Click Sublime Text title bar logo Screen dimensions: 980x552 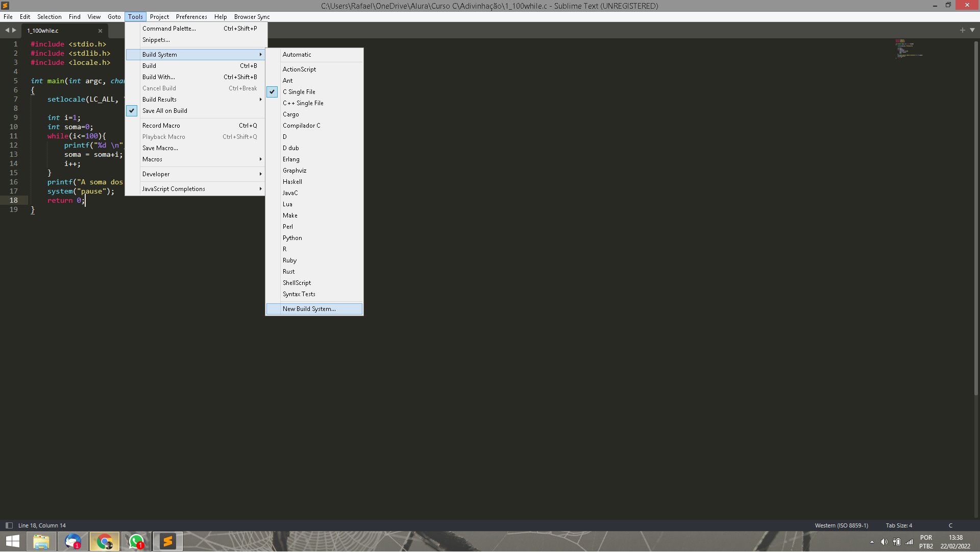click(5, 6)
